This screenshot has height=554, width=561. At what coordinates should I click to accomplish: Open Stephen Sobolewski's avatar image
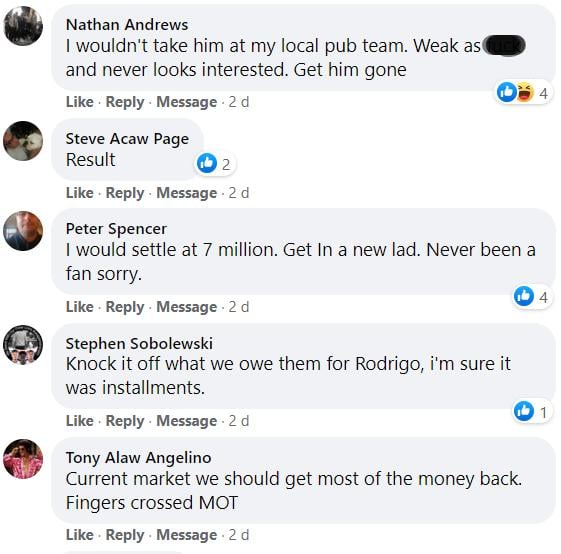click(x=23, y=345)
